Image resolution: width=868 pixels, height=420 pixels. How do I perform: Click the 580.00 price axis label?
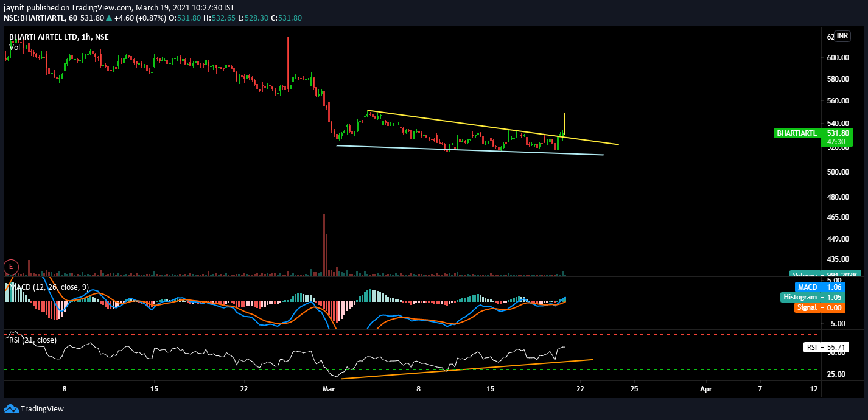[x=837, y=79]
